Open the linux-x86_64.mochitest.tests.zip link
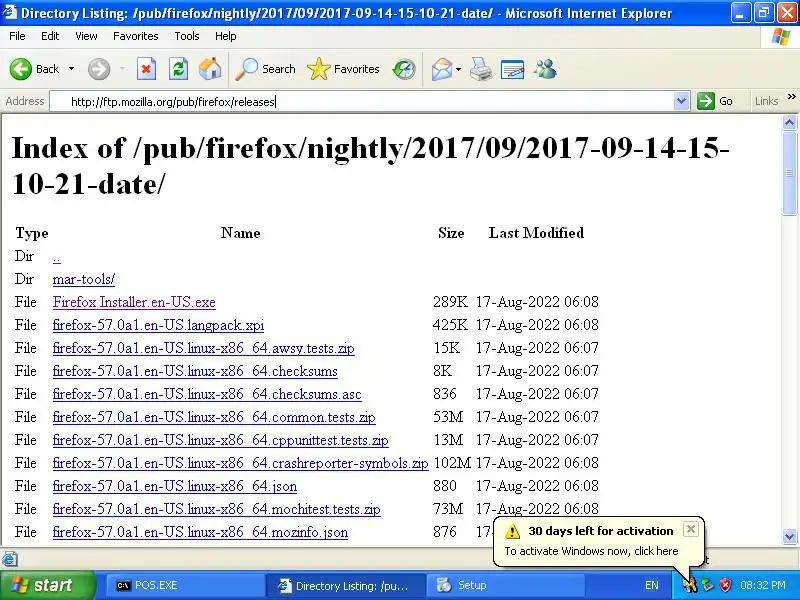Screen dimensions: 800x600 pyautogui.click(x=216, y=509)
